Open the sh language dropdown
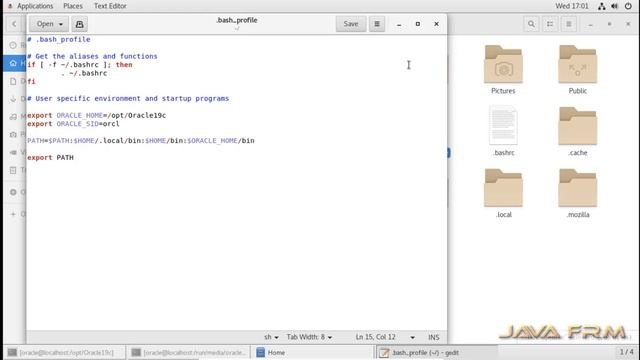The image size is (640, 360). pyautogui.click(x=271, y=337)
